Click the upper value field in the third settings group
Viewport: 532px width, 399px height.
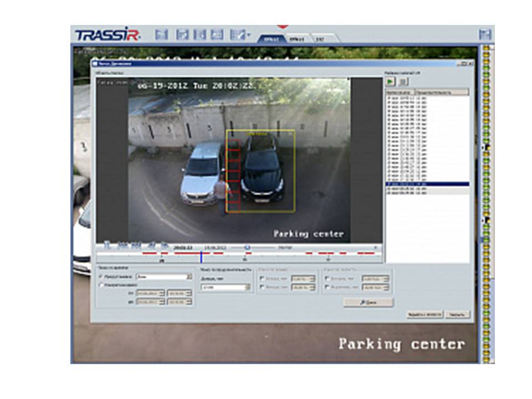[x=303, y=279]
